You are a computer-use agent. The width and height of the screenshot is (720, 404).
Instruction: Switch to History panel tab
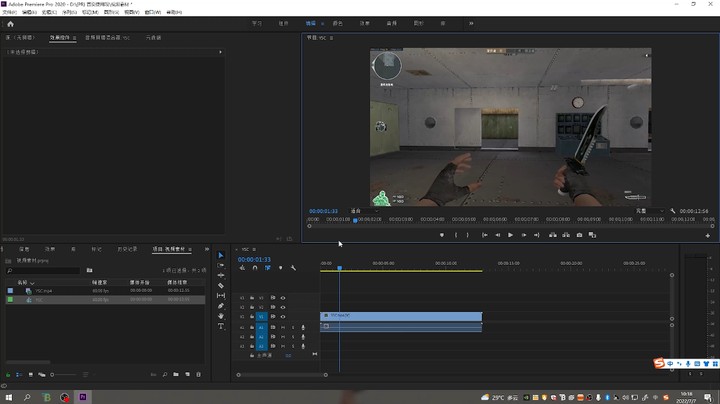tap(127, 249)
